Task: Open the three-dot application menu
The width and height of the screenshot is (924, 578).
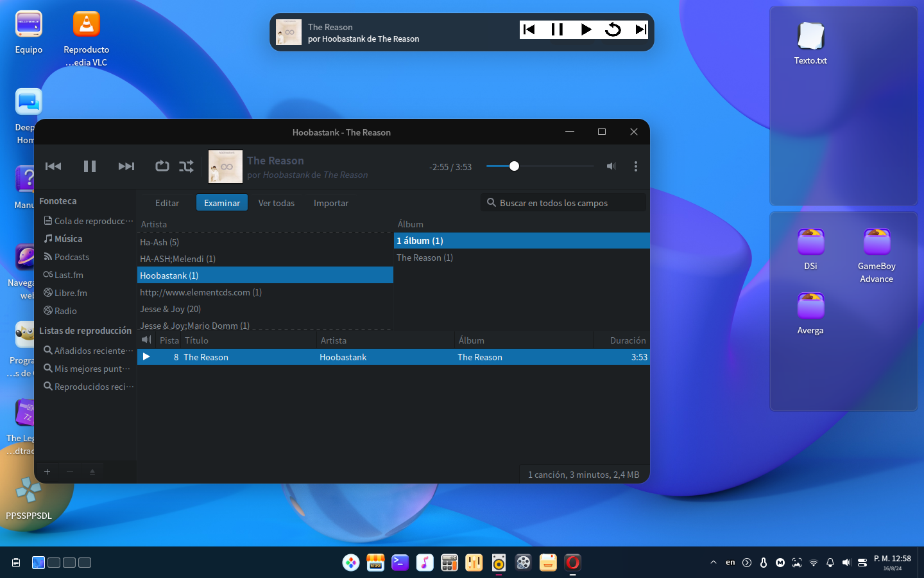Action: pyautogui.click(x=636, y=166)
